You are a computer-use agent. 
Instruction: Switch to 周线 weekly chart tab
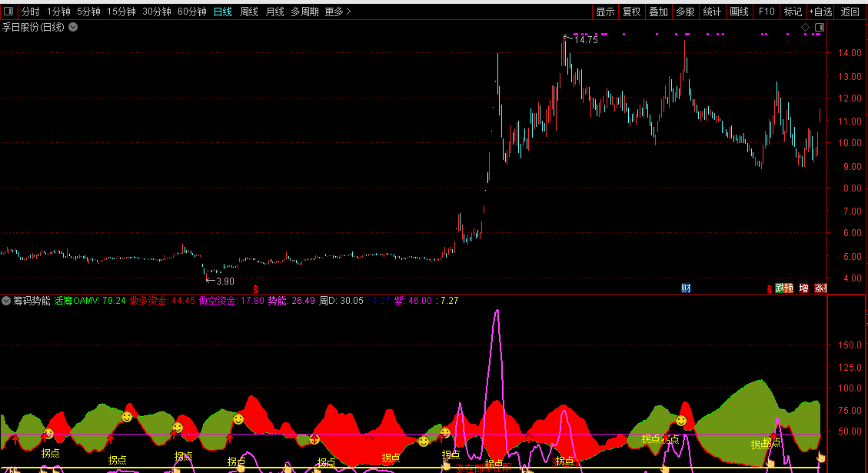coord(248,12)
